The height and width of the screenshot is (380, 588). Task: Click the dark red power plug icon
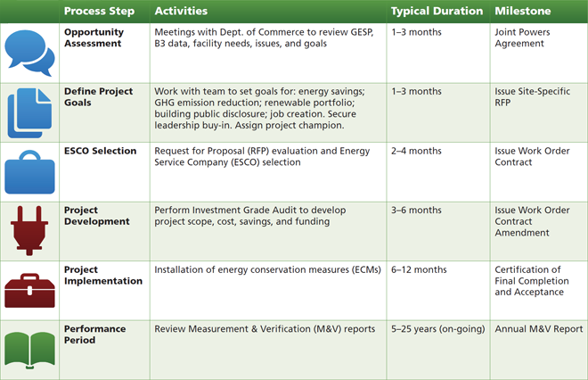pyautogui.click(x=29, y=231)
